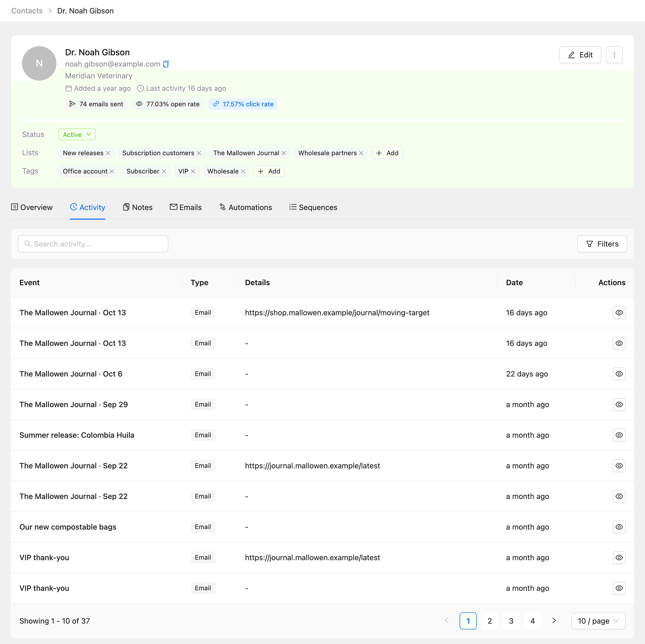The height and width of the screenshot is (644, 645).
Task: Add a new tag to the contact
Action: pyautogui.click(x=269, y=172)
